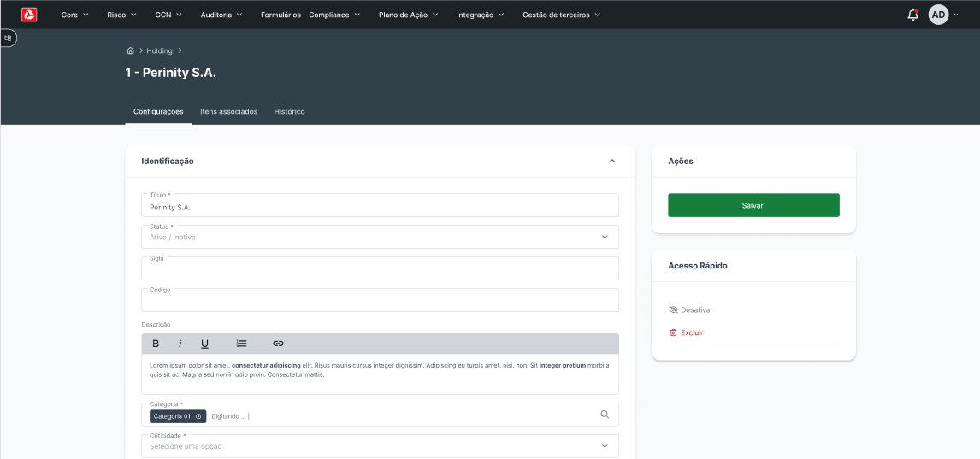This screenshot has height=459, width=980.
Task: Open the sidebar tree toggle icon
Action: [x=8, y=38]
